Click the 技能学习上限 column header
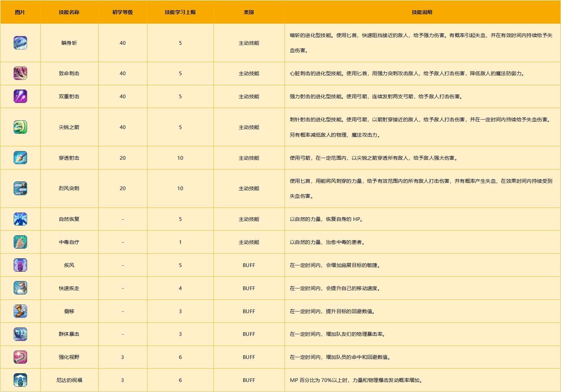This screenshot has width=561, height=392. coord(180,12)
